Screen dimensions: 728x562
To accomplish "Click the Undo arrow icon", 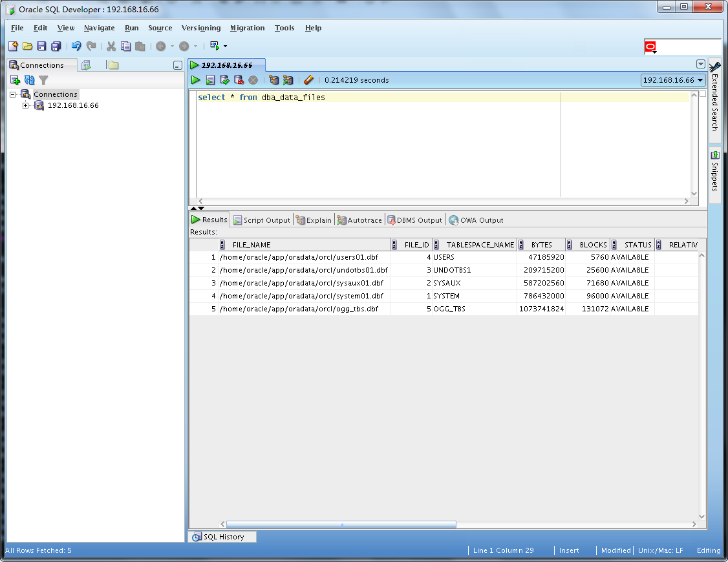I will pos(76,46).
